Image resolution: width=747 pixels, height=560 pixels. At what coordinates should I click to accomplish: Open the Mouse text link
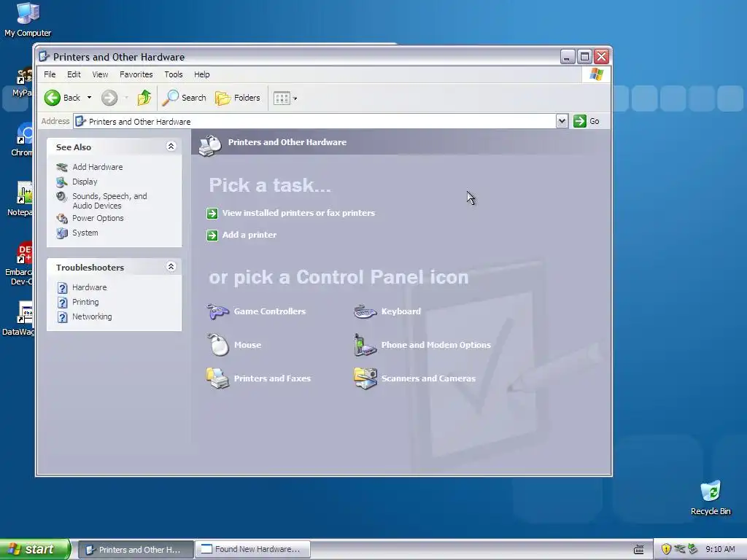pos(248,345)
